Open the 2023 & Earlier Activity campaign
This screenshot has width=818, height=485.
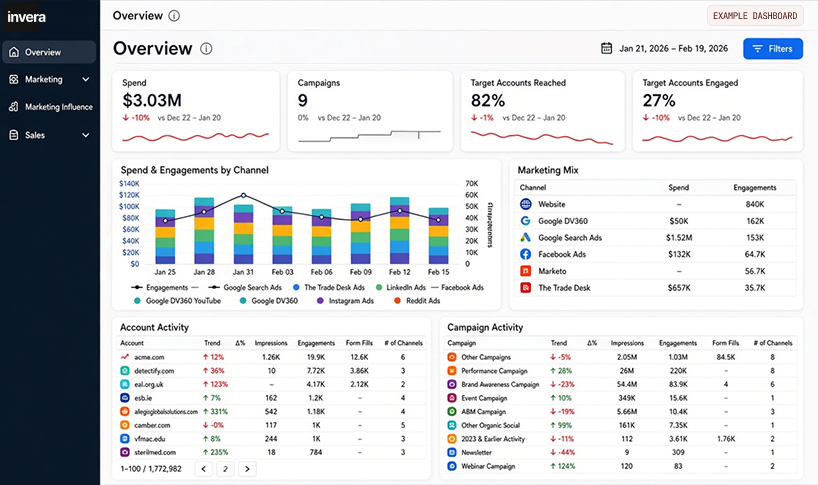pyautogui.click(x=493, y=439)
